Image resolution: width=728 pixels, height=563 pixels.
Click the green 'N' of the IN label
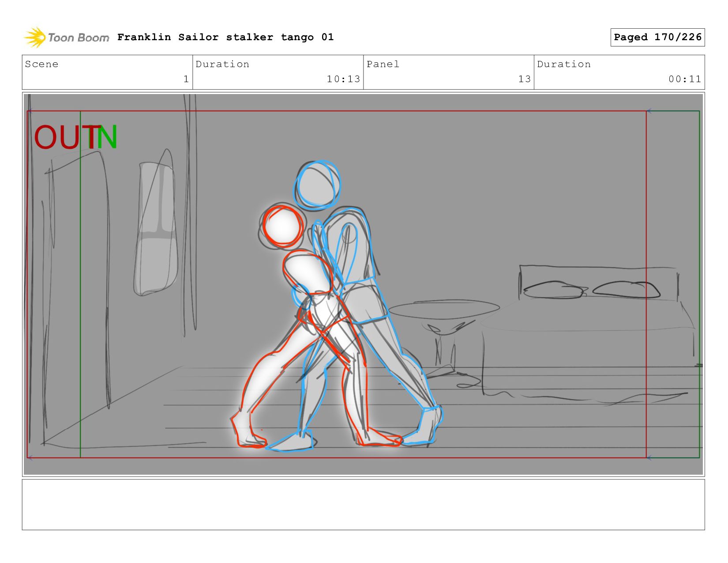coord(107,137)
